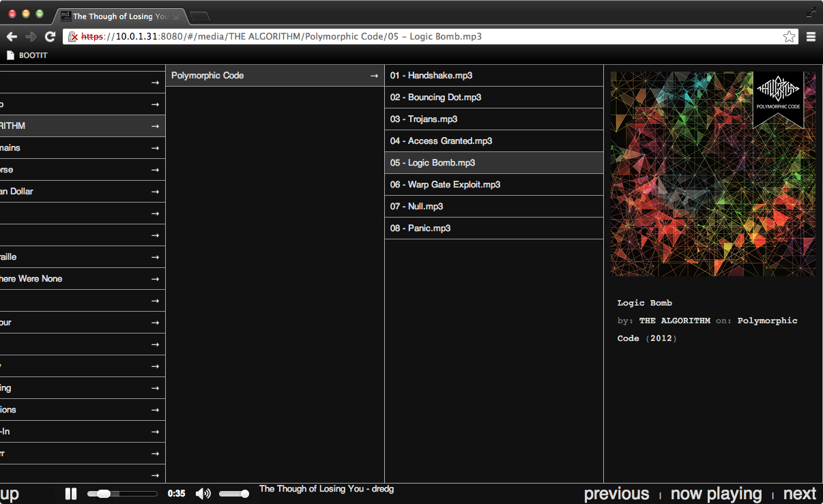Expand the 'RITHM' artist row arrow
The image size is (823, 504).
[156, 126]
